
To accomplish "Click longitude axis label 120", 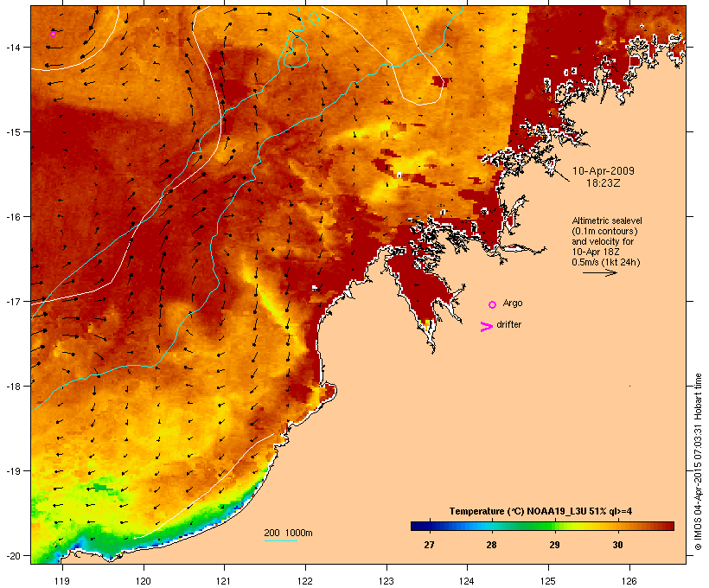I will (x=144, y=581).
